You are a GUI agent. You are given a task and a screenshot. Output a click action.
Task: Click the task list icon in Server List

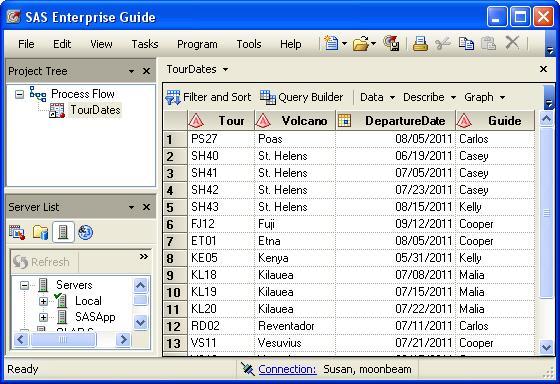click(17, 232)
